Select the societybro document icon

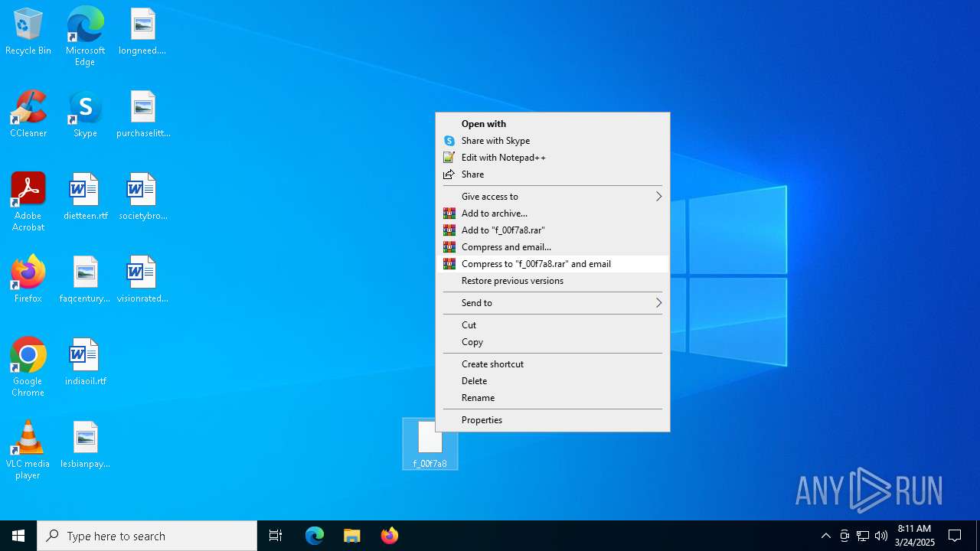pyautogui.click(x=142, y=197)
